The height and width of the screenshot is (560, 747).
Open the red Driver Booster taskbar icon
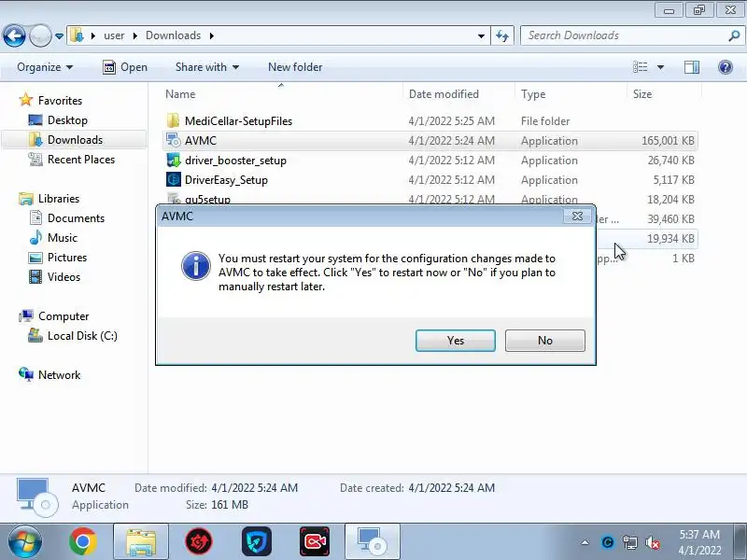pyautogui.click(x=199, y=541)
